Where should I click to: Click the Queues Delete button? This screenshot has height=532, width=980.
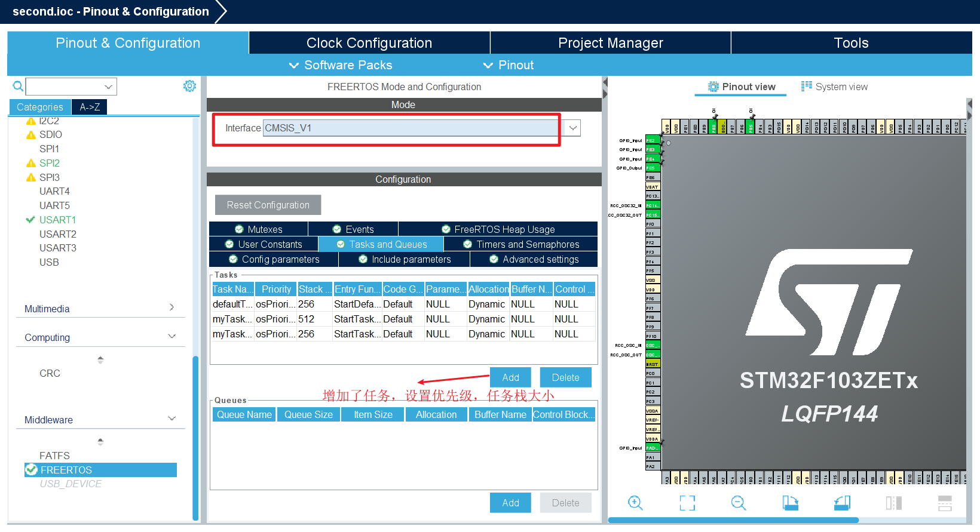[x=565, y=503]
